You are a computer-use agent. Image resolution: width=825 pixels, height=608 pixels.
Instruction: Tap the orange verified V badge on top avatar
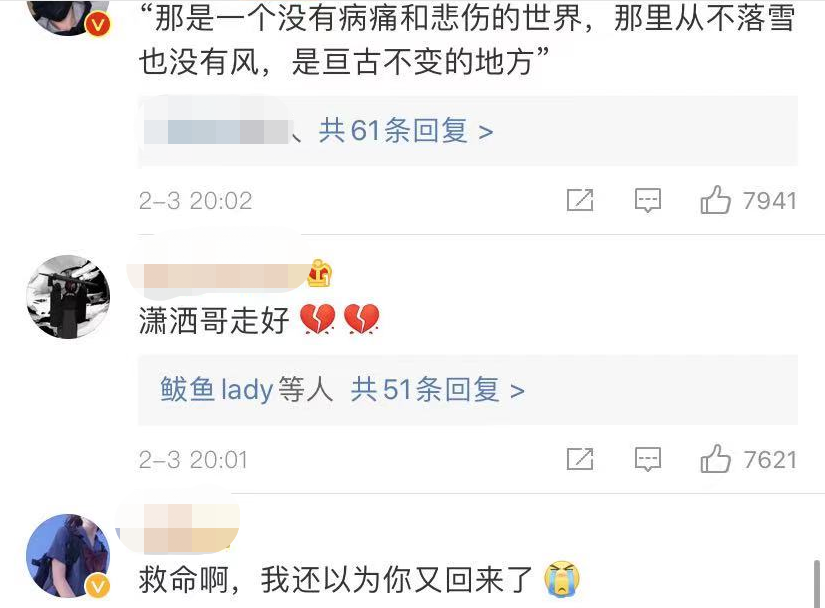point(98,24)
